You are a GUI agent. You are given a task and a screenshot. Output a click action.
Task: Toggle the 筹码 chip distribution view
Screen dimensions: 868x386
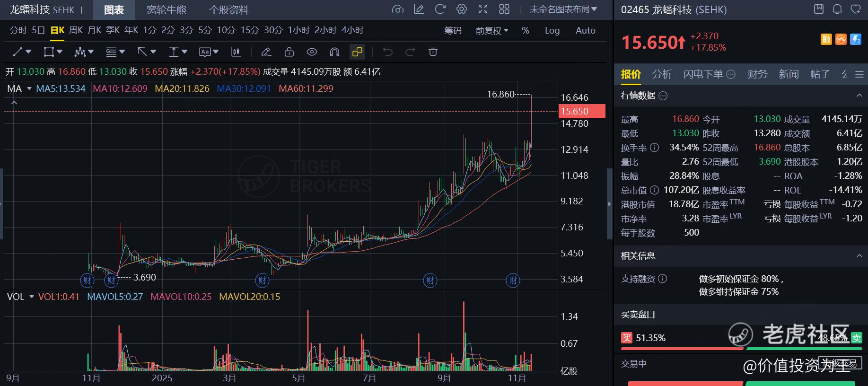coord(453,31)
